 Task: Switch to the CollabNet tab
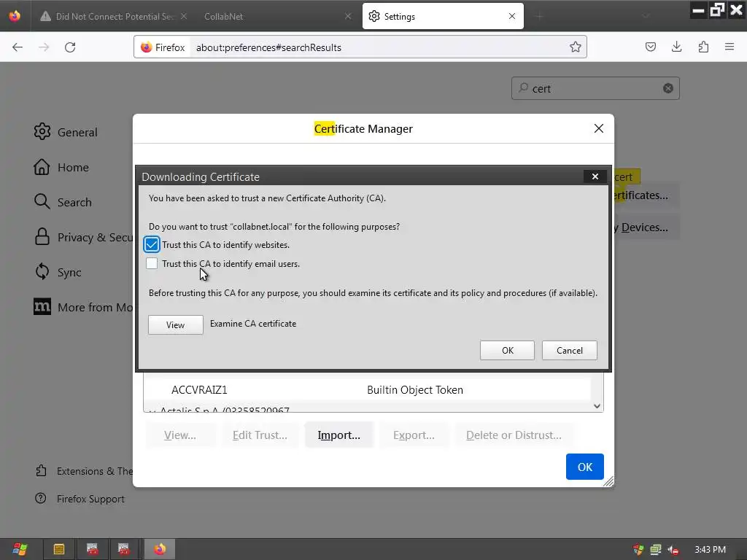click(276, 16)
